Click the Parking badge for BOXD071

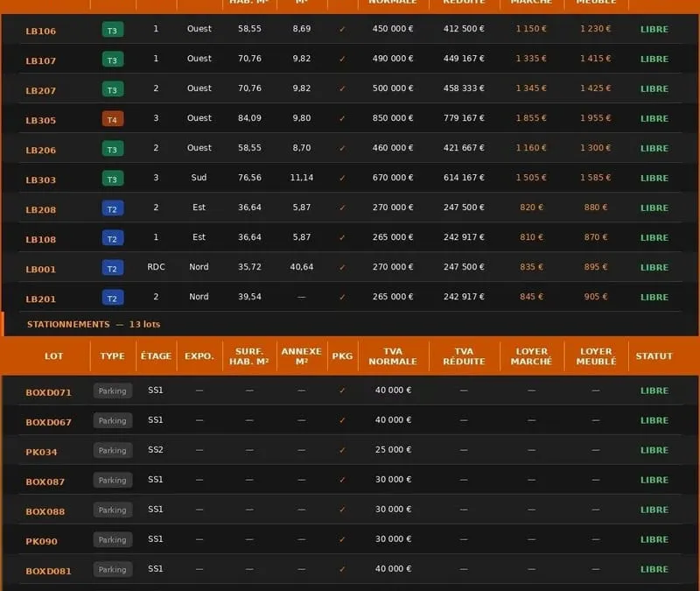(113, 390)
